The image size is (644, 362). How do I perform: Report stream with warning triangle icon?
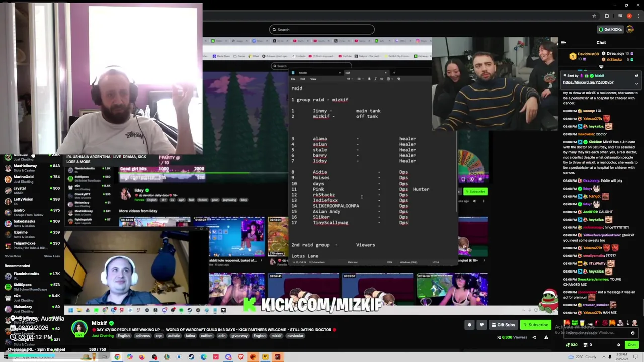click(546, 337)
